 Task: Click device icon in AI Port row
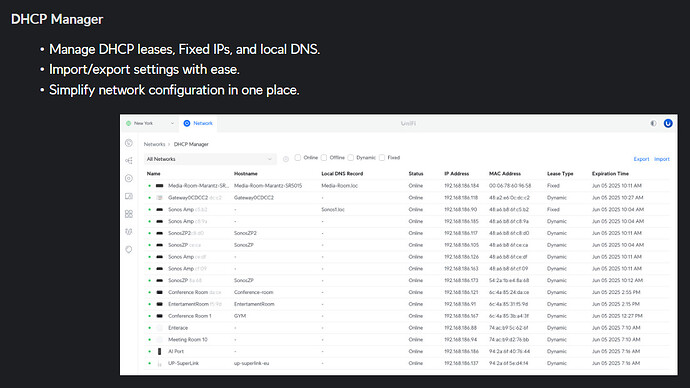(159, 351)
